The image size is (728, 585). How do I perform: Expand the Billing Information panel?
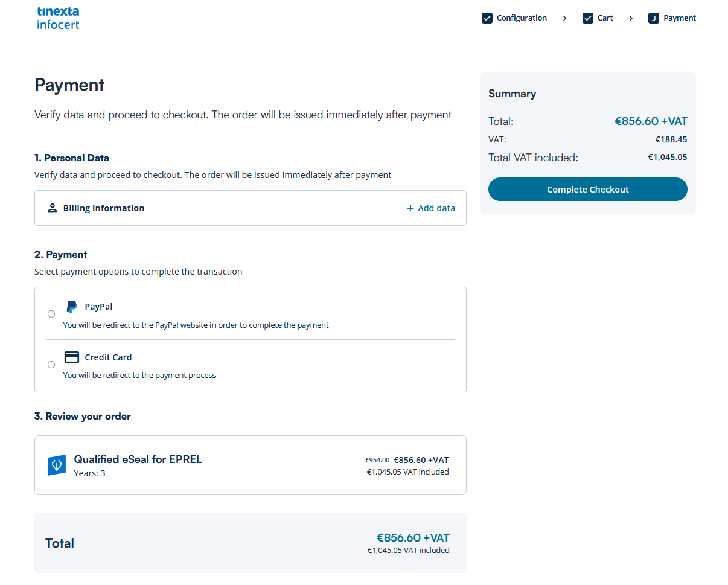pyautogui.click(x=104, y=208)
